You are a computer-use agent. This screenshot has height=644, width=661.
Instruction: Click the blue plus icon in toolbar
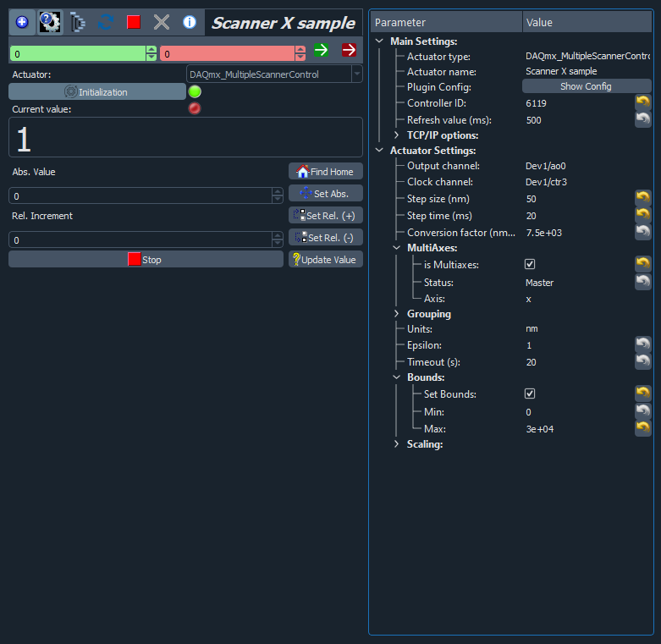(x=22, y=22)
